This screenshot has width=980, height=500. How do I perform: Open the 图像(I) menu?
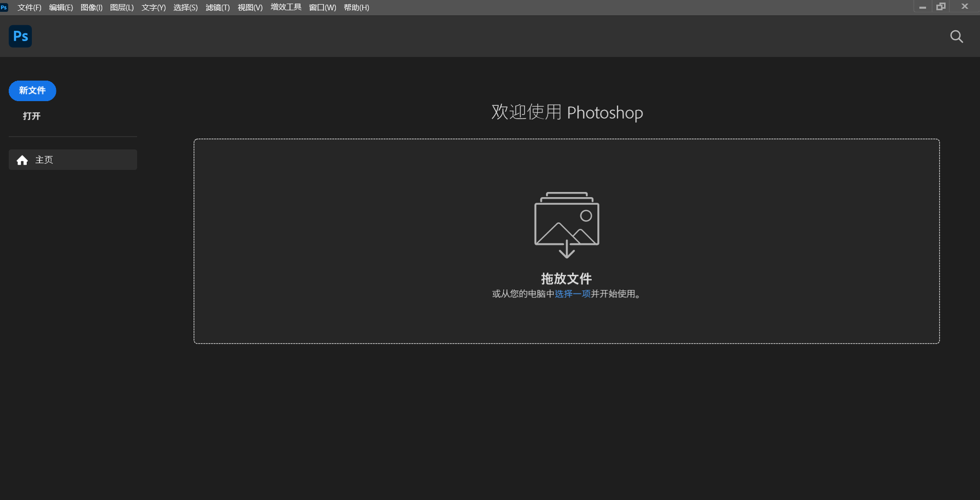[92, 7]
